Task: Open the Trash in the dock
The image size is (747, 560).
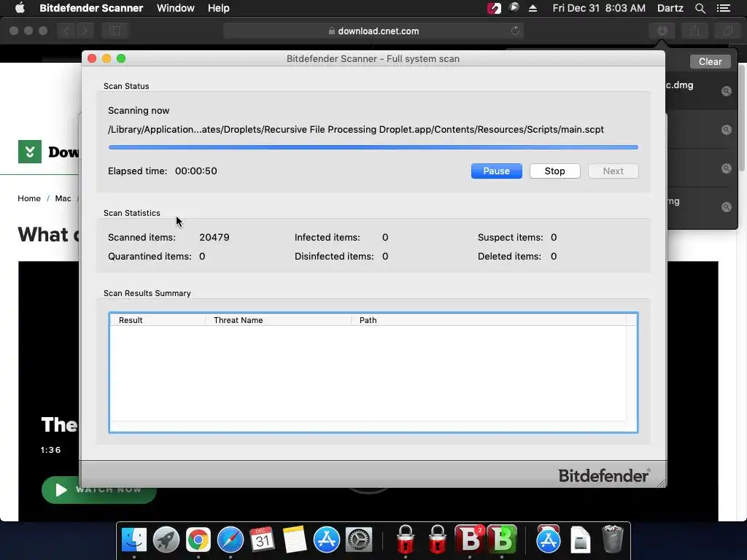Action: click(613, 540)
